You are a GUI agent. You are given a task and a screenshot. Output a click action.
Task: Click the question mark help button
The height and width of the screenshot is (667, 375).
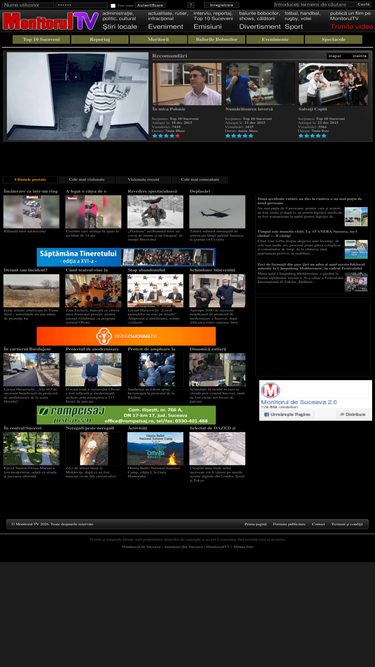coord(191,5)
